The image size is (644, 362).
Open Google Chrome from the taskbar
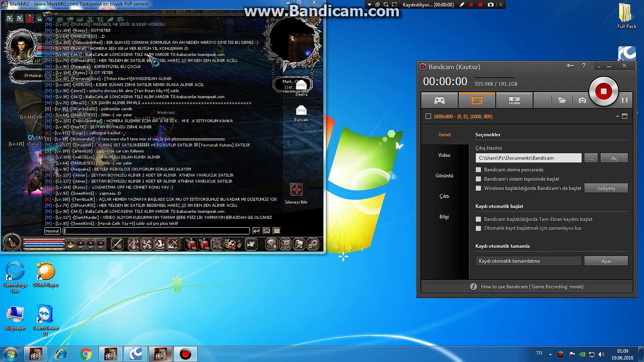coord(86,354)
